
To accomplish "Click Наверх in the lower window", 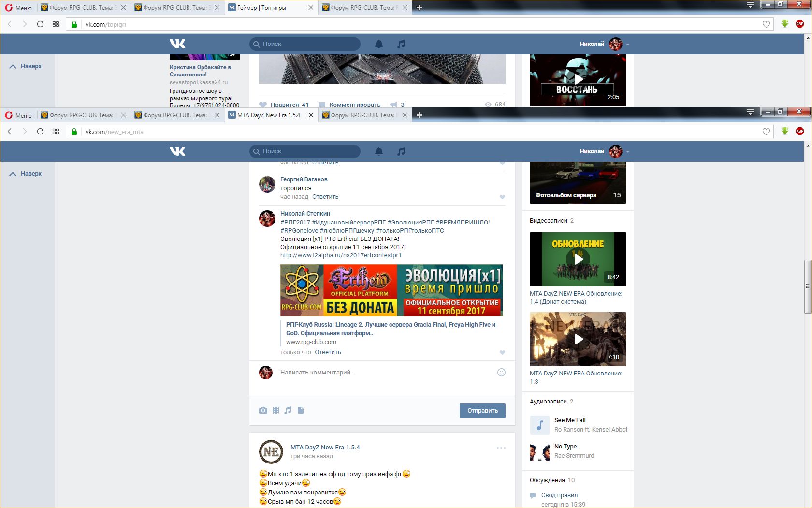I will pos(26,174).
